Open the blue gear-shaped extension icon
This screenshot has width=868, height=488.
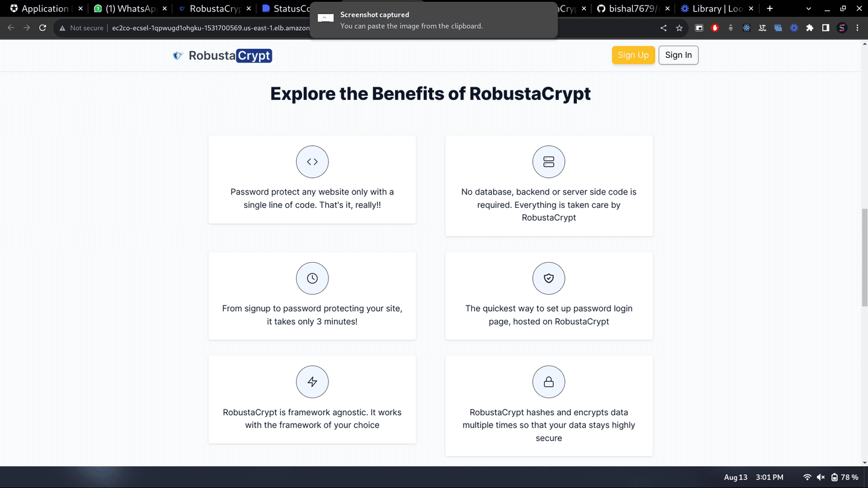coord(794,28)
